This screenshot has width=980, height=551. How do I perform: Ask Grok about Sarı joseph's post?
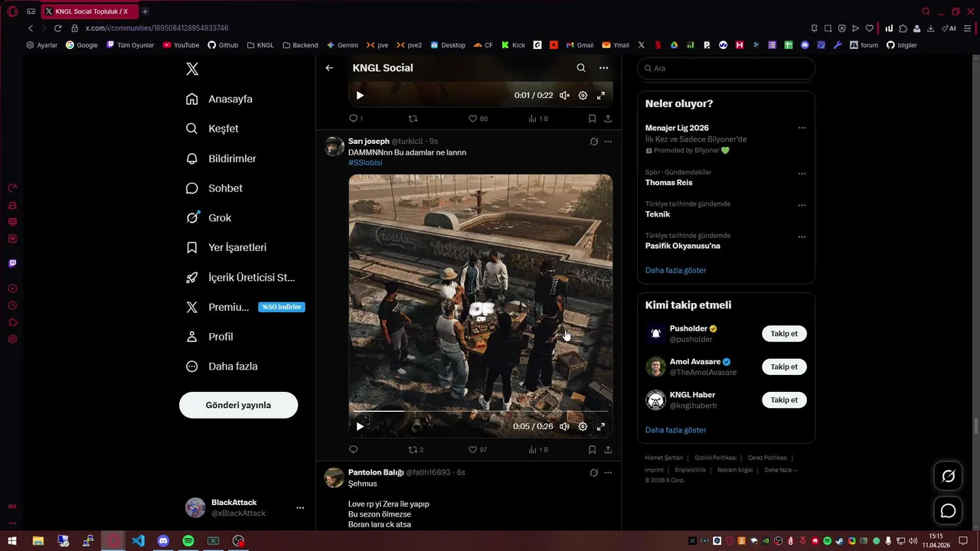(x=593, y=142)
